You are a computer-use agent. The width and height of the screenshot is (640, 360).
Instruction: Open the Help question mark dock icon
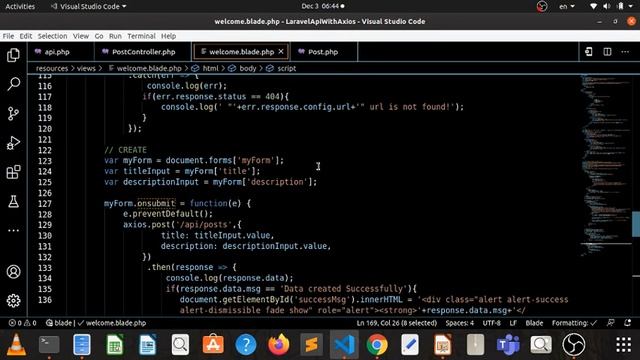click(x=246, y=345)
